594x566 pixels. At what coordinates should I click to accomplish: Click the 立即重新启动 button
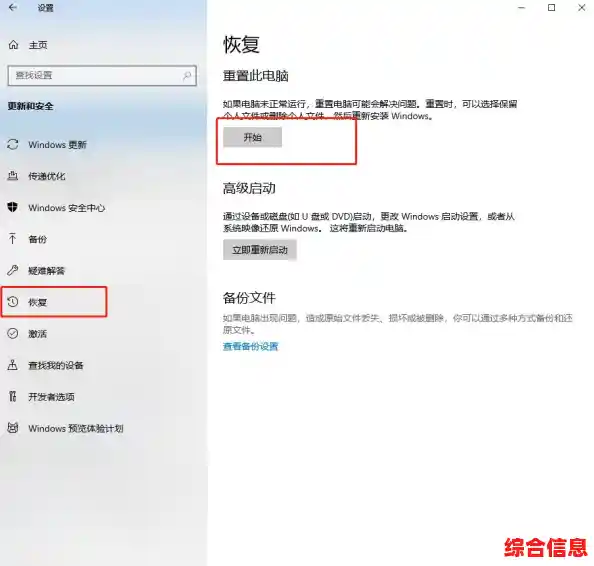(259, 250)
